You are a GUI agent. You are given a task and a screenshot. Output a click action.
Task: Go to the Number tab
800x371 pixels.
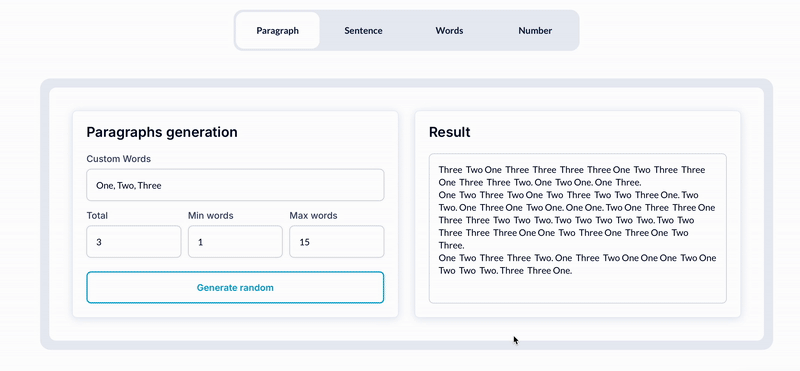pos(535,31)
